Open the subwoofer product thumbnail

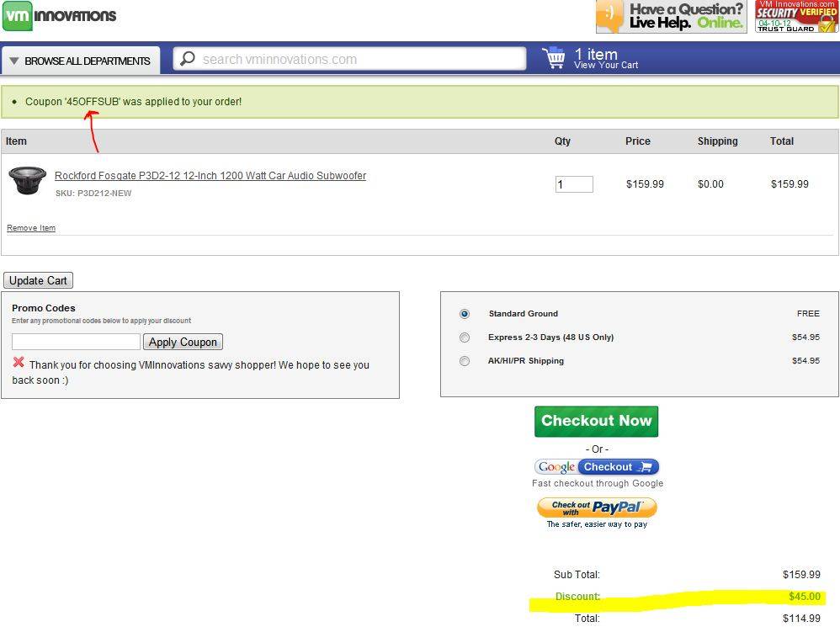(x=27, y=180)
